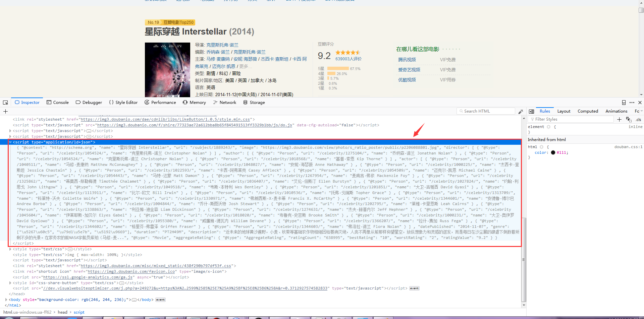
Task: Open 639003人评价 ratings link
Action: (x=348, y=59)
